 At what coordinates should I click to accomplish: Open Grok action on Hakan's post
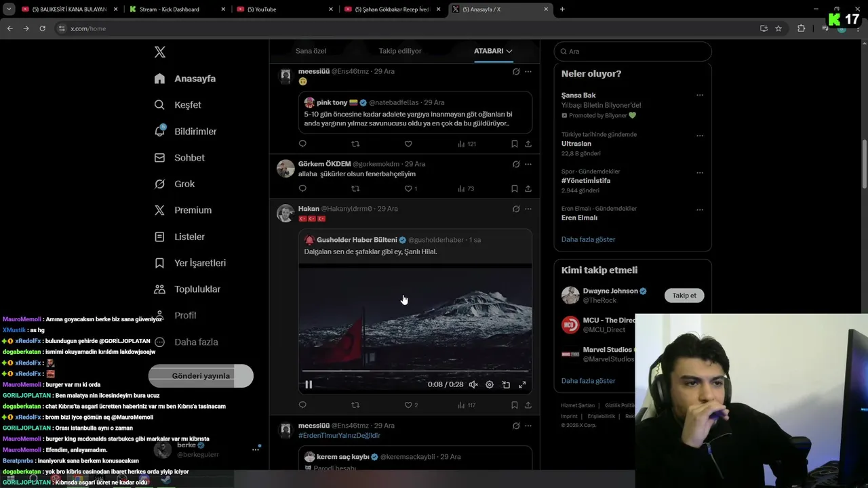pyautogui.click(x=516, y=209)
